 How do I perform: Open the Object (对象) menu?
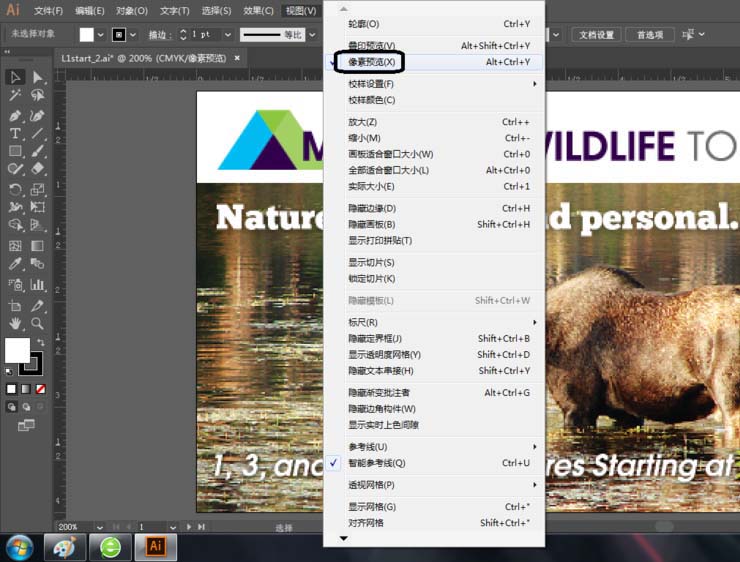point(132,10)
